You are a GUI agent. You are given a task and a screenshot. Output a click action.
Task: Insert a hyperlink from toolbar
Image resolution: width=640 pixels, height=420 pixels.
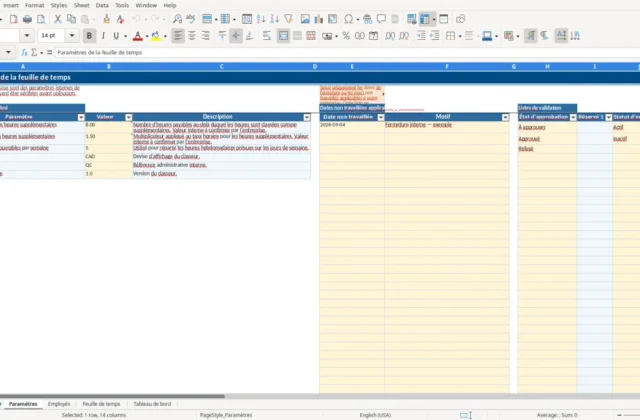pos(367,19)
